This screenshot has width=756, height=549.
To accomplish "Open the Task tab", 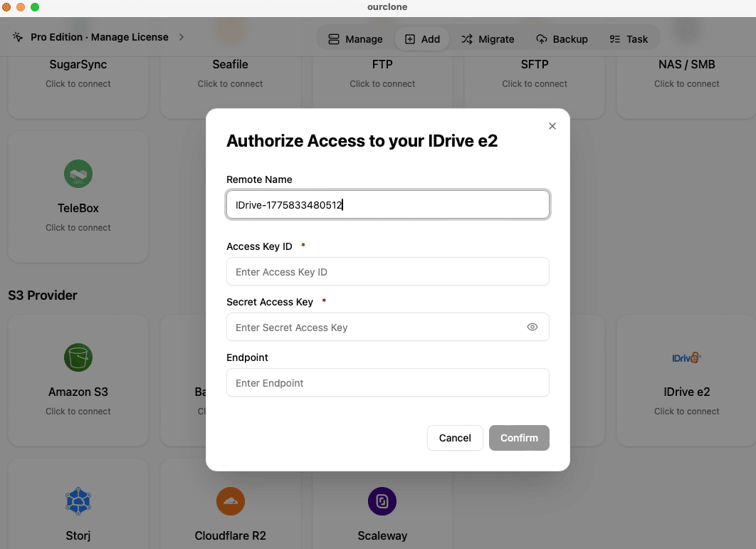I will click(x=629, y=39).
